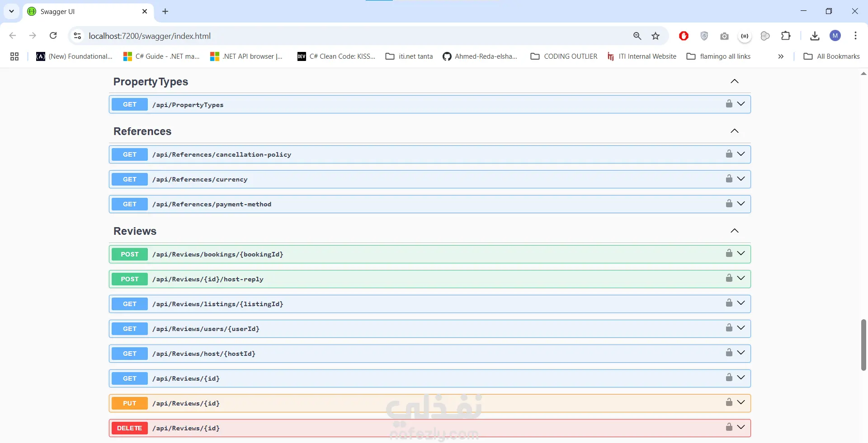The width and height of the screenshot is (868, 443).
Task: Open the C# Clean Code: KISS bookmark
Action: point(336,56)
